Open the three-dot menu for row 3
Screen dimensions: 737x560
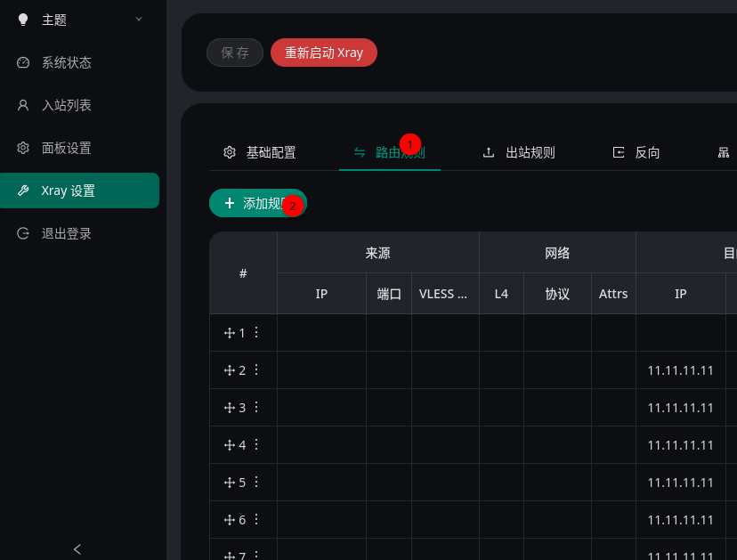(256, 407)
